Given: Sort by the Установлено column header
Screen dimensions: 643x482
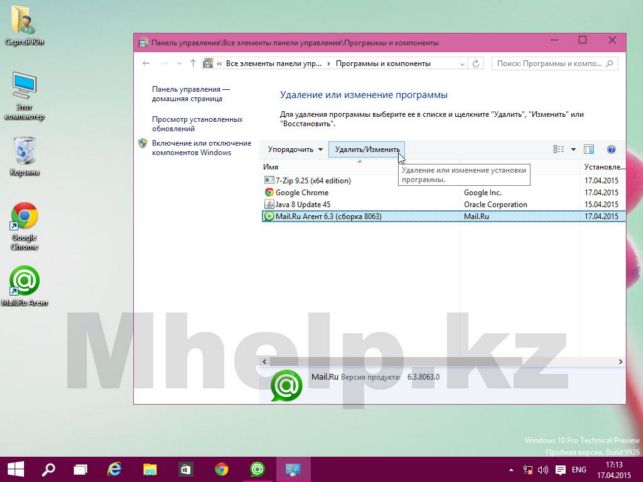Looking at the screenshot, I should pyautogui.click(x=604, y=167).
